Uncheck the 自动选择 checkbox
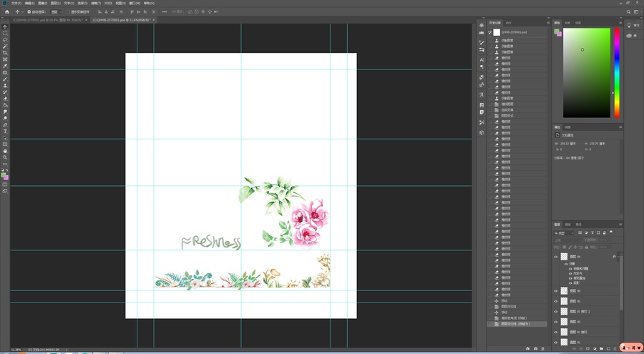The image size is (644, 354). point(29,12)
